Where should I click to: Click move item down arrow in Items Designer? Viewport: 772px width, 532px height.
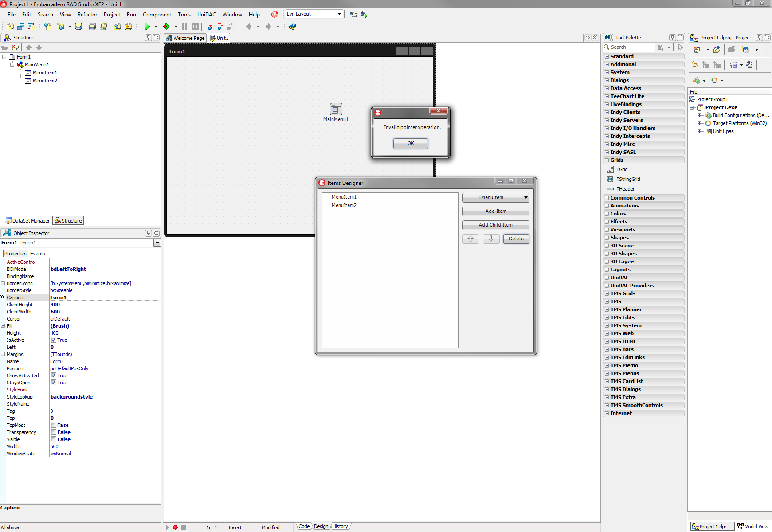[491, 239]
